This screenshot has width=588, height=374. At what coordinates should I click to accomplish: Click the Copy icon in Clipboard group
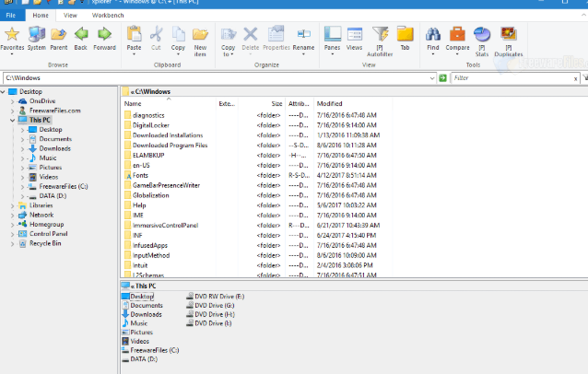tap(178, 34)
